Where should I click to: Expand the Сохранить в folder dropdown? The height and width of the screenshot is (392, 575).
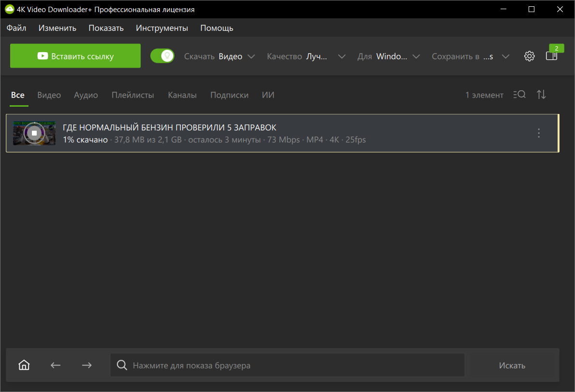point(471,56)
